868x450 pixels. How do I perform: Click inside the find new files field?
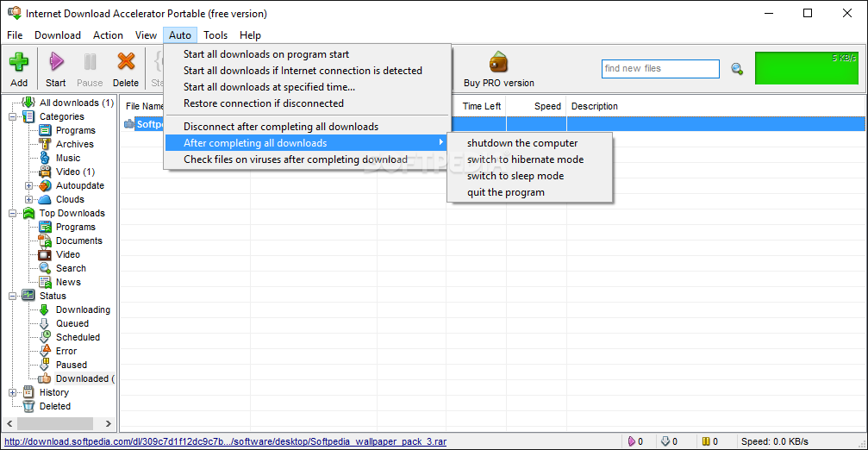tap(660, 69)
